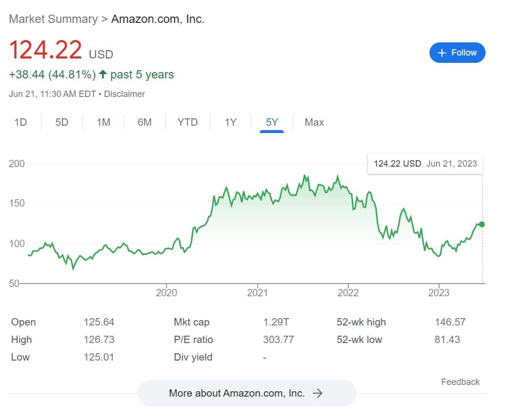Click the Feedback link

click(460, 382)
